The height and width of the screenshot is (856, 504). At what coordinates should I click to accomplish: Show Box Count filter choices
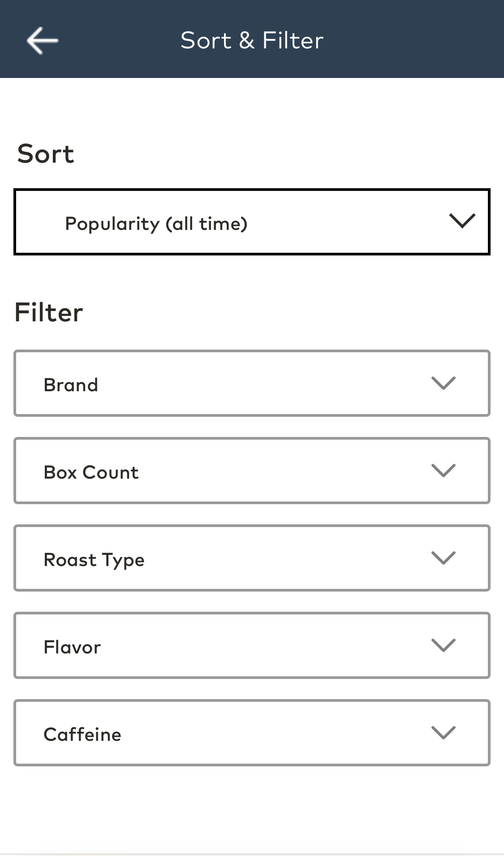pos(252,470)
